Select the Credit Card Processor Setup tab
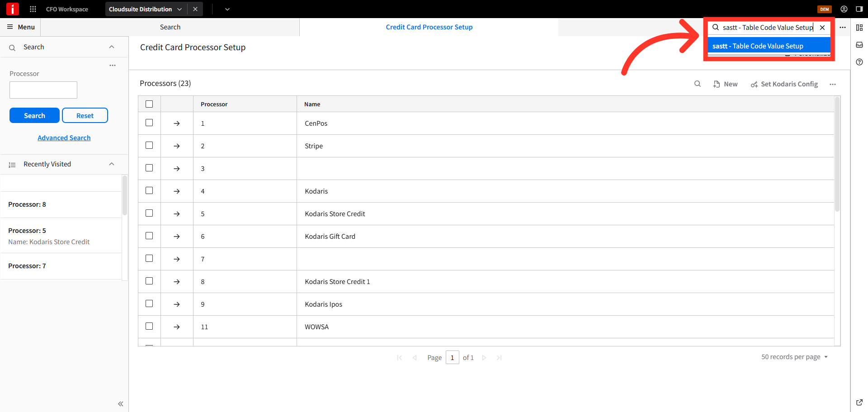This screenshot has width=868, height=412. coord(429,27)
